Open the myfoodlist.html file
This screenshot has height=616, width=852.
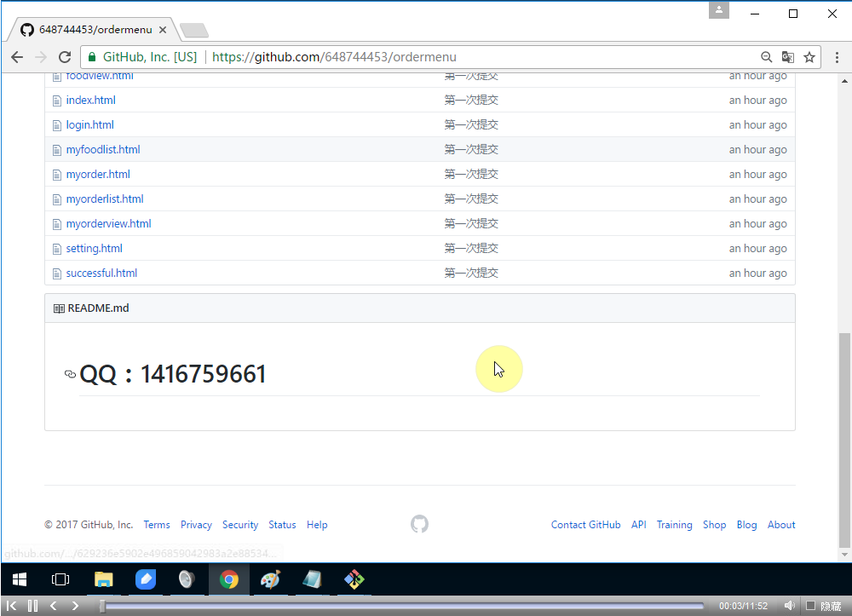pos(103,149)
